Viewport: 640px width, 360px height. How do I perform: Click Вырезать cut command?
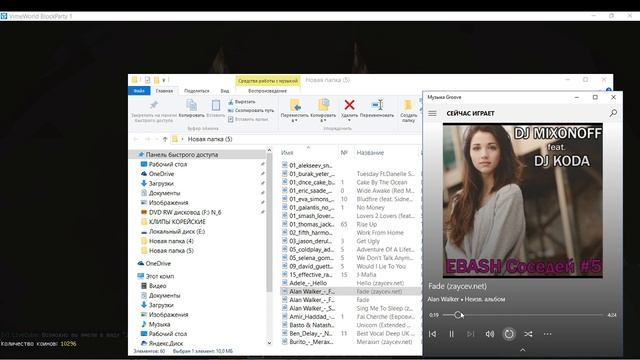pyautogui.click(x=242, y=102)
